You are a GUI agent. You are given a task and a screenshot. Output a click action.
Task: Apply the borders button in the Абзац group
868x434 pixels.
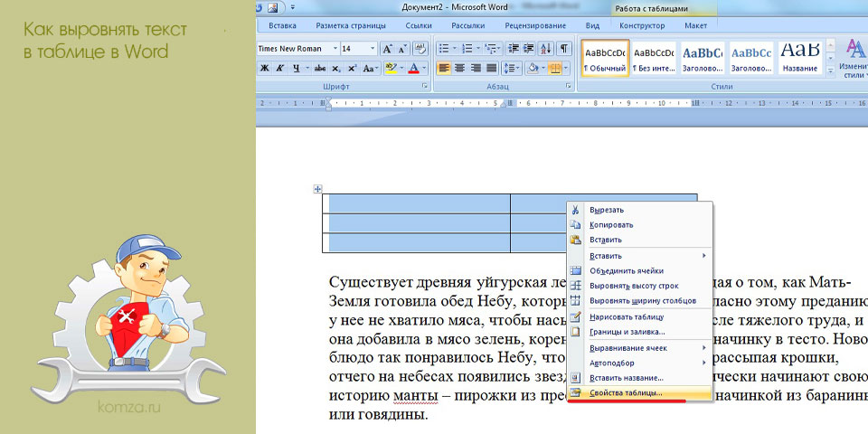(x=554, y=69)
